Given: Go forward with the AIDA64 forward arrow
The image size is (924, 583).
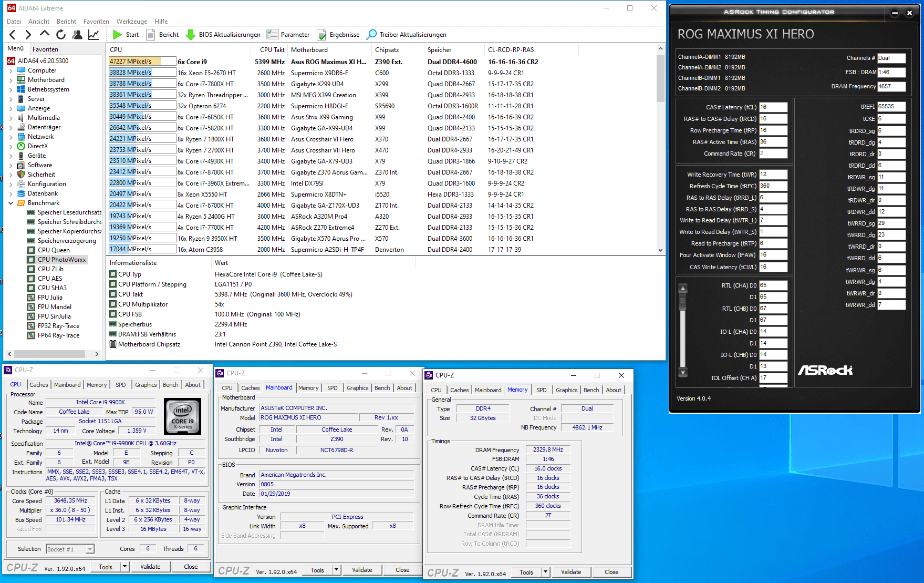Looking at the screenshot, I should tap(28, 35).
